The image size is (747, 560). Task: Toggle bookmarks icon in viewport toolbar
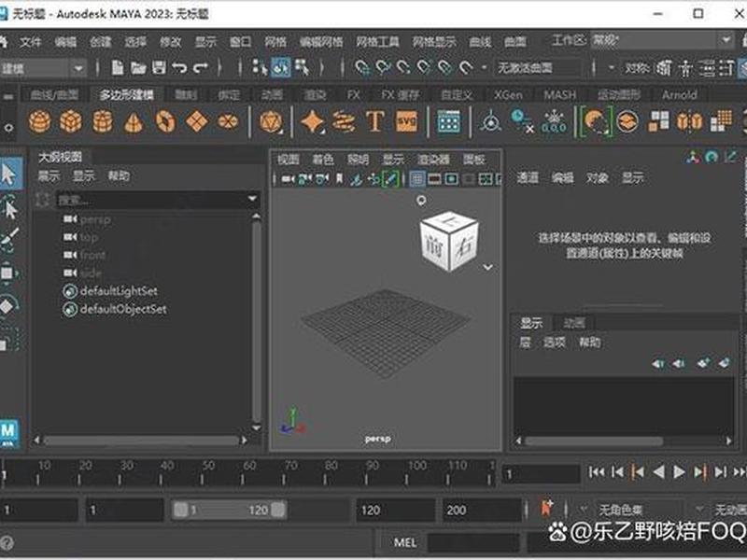click(x=339, y=179)
